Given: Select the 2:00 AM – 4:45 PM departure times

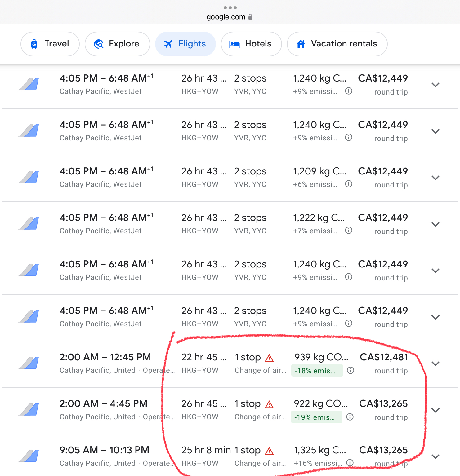Looking at the screenshot, I should 103,404.
